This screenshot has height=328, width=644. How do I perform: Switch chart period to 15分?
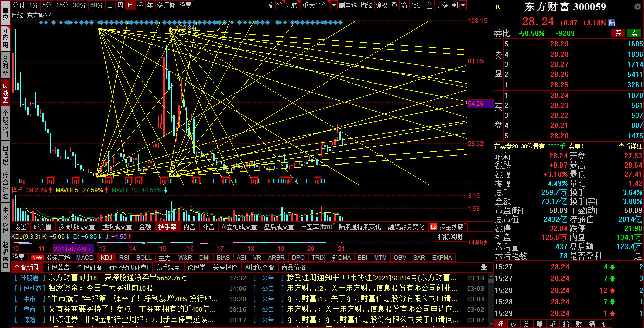tap(62, 5)
